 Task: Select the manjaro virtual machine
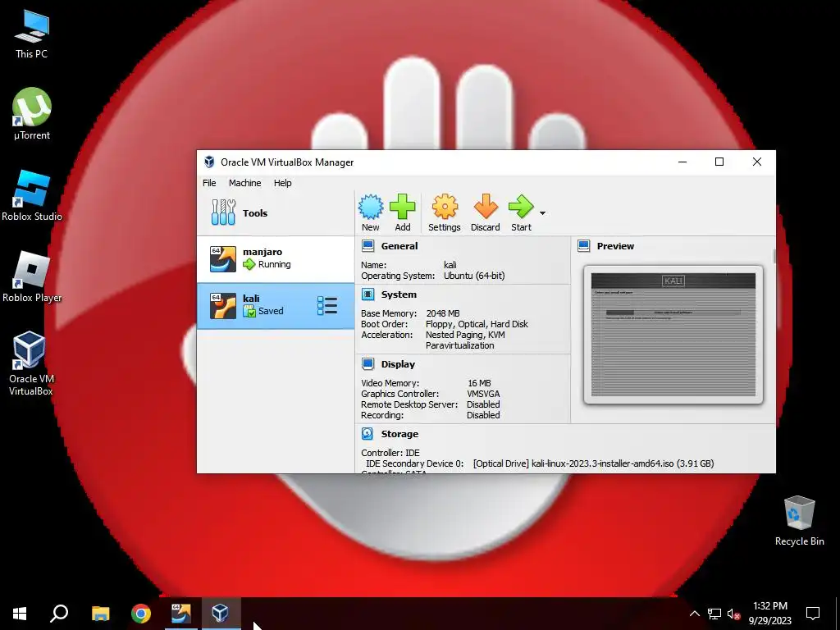(276, 258)
